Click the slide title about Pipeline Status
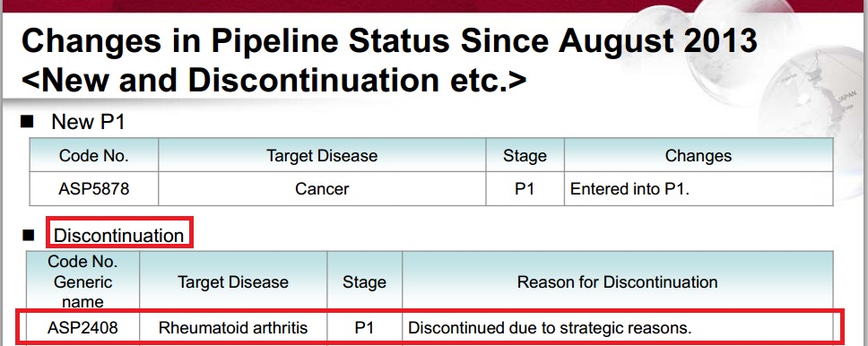Screen dimensions: 868x346 click(x=389, y=43)
